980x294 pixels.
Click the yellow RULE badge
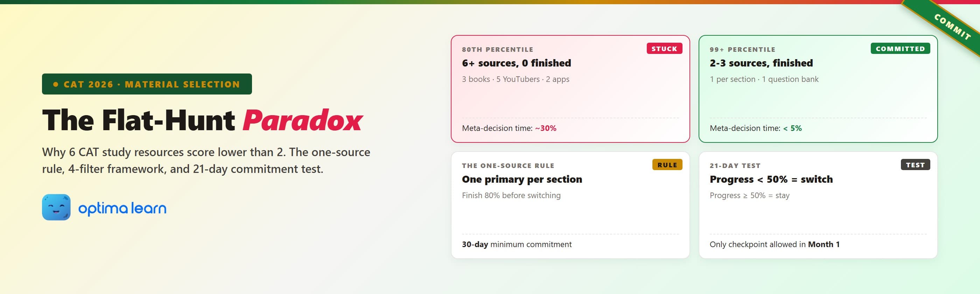[x=667, y=165]
